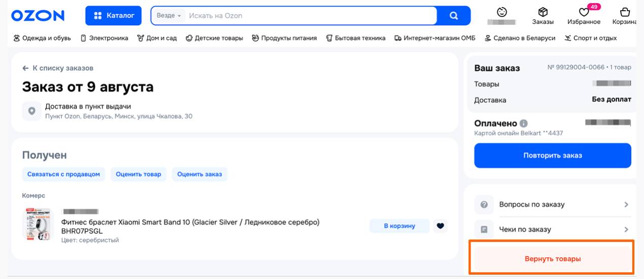
Task: Expand the Везде search scope dropdown
Action: tap(169, 16)
